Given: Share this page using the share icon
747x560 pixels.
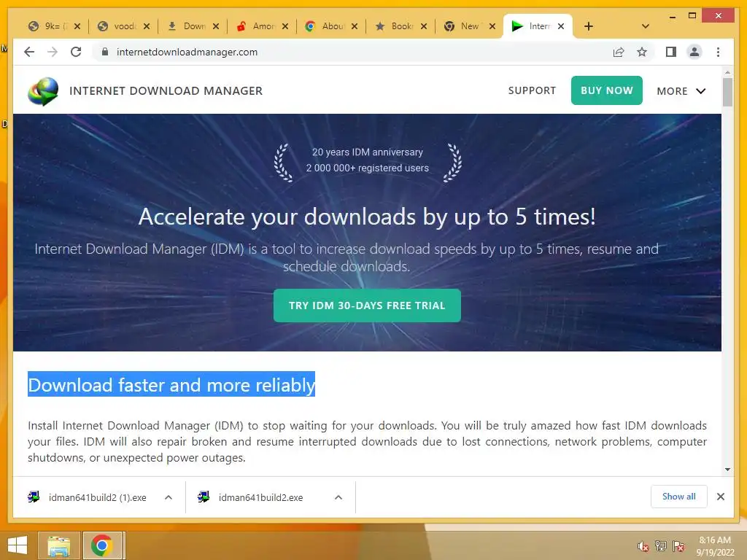Looking at the screenshot, I should [619, 52].
